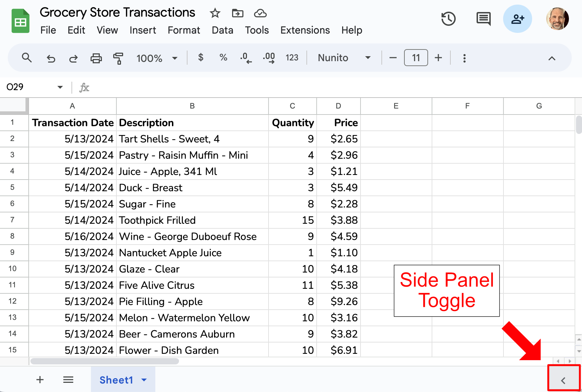Star the Grocery Store Transactions spreadsheet
The width and height of the screenshot is (582, 392).
[x=215, y=13]
